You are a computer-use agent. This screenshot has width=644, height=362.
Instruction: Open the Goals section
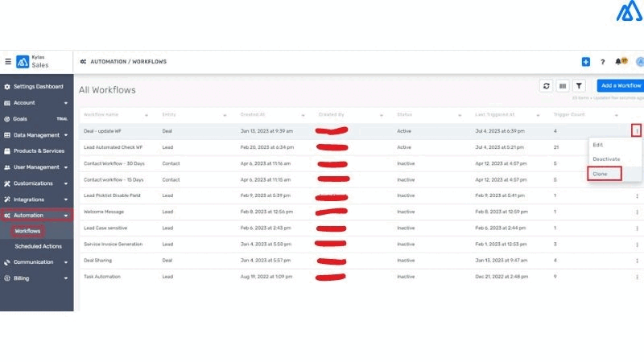pos(20,119)
